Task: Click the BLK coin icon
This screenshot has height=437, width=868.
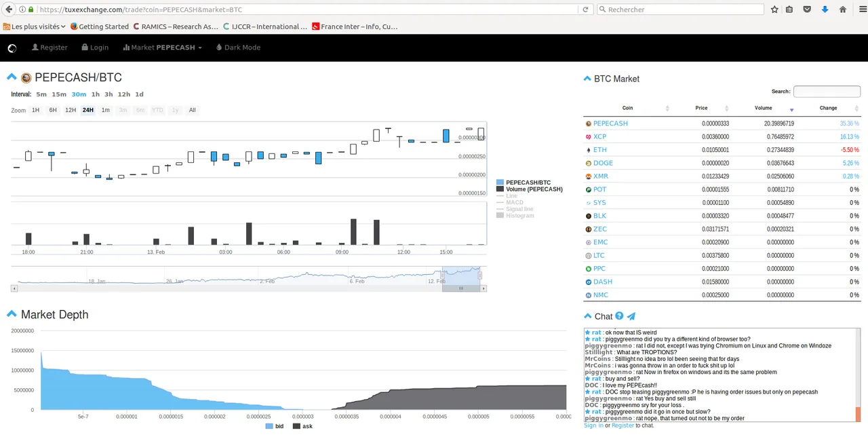Action: 588,216
